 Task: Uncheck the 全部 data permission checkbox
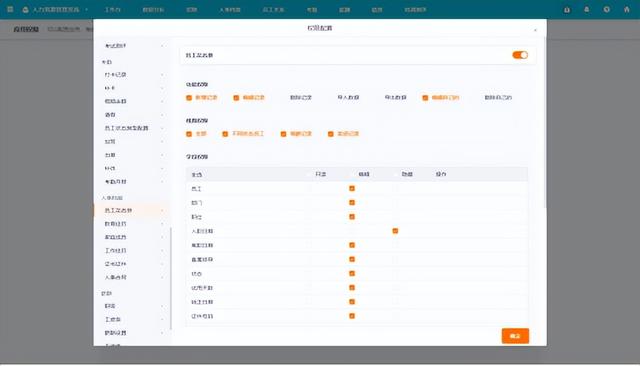(x=189, y=134)
